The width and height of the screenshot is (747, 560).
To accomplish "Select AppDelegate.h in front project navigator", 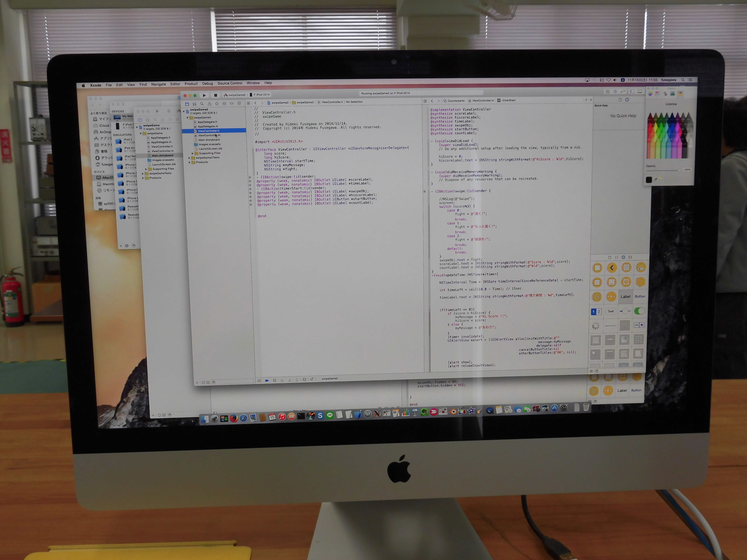I will 205,122.
